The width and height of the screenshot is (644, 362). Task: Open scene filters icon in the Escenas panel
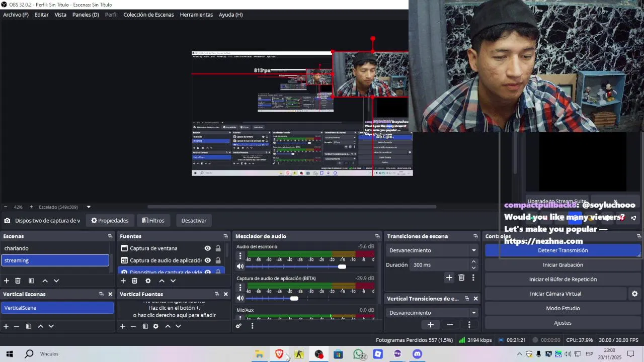31,281
